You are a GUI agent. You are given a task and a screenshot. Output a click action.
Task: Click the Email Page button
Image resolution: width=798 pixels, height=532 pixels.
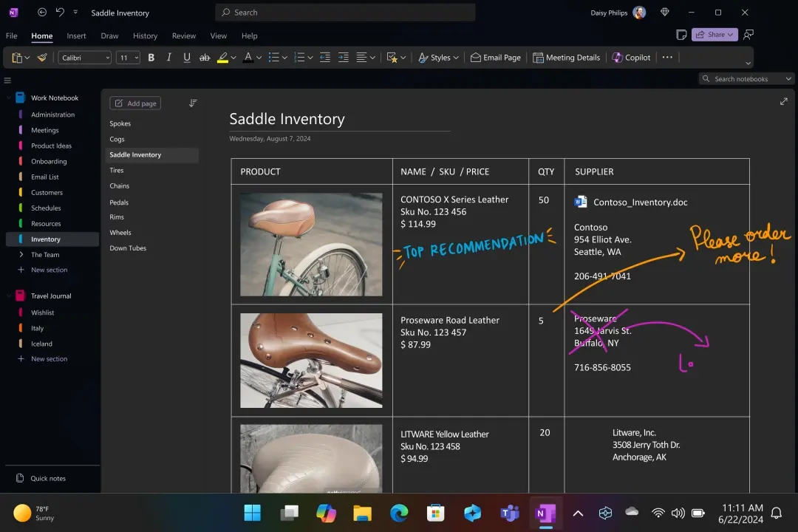(495, 58)
